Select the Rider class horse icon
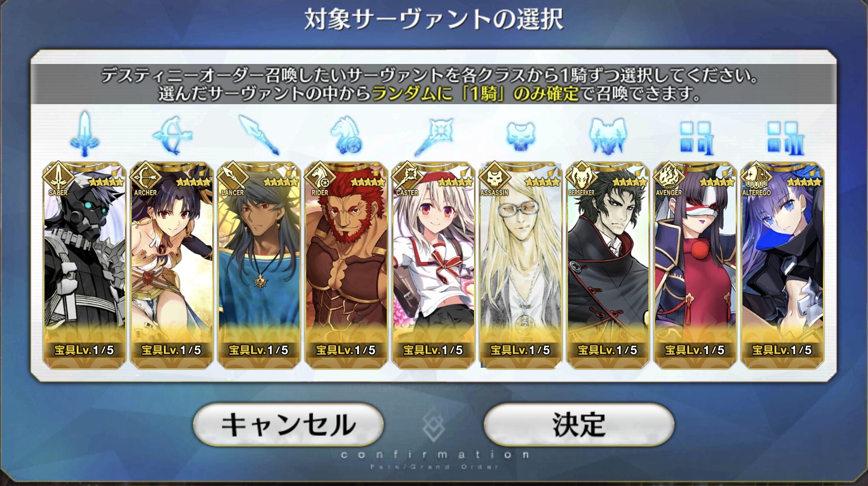Image resolution: width=868 pixels, height=486 pixels. pyautogui.click(x=346, y=135)
